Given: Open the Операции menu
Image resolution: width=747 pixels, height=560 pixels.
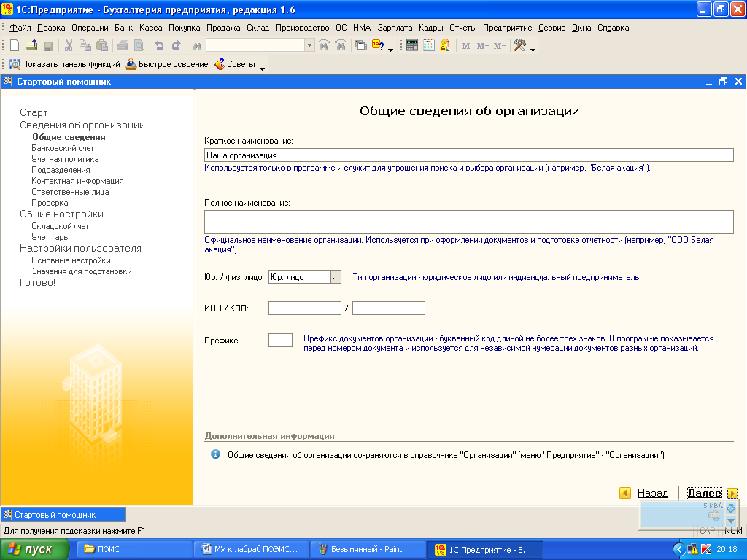Looking at the screenshot, I should tap(90, 28).
